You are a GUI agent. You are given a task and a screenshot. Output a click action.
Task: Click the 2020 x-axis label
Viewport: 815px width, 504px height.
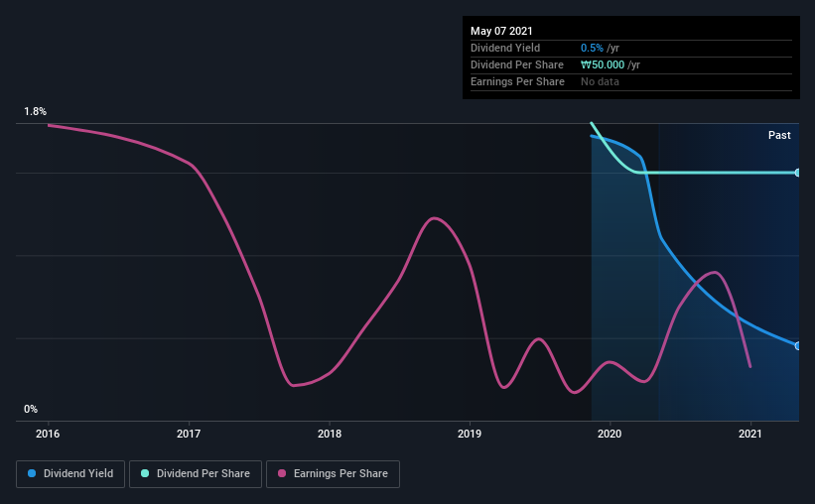610,434
